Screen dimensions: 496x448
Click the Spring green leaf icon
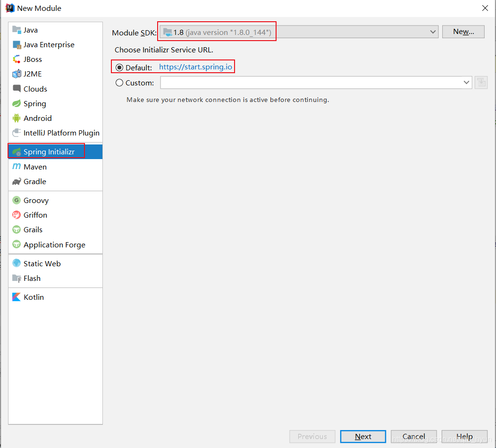[17, 103]
